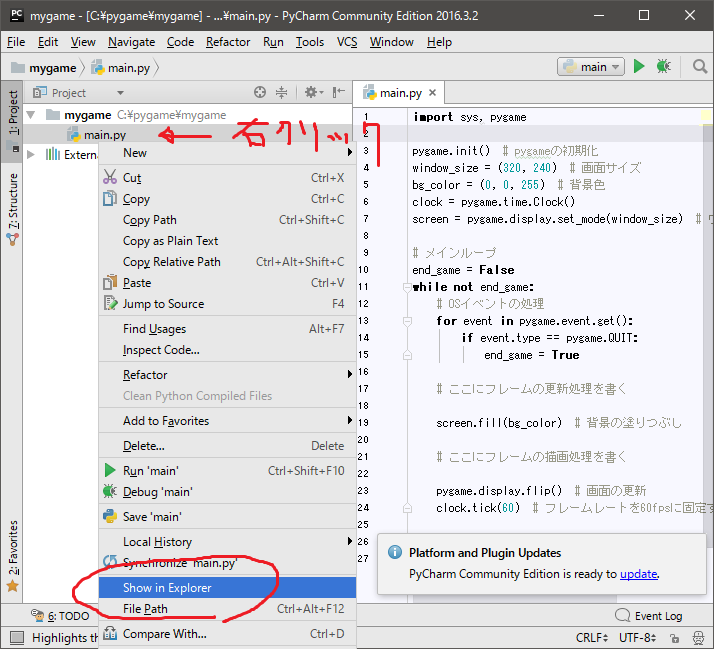Open the Tools menu
This screenshot has width=714, height=649.
click(310, 42)
